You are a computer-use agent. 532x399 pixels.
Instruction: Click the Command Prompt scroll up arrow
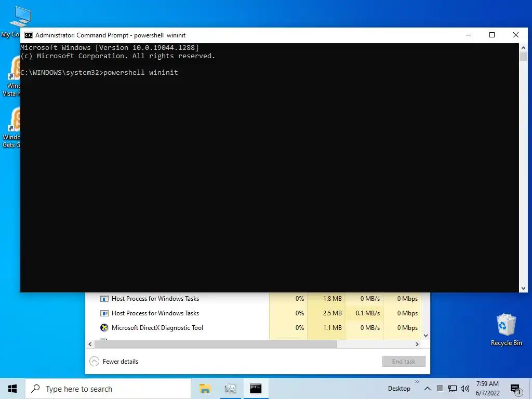coord(523,47)
